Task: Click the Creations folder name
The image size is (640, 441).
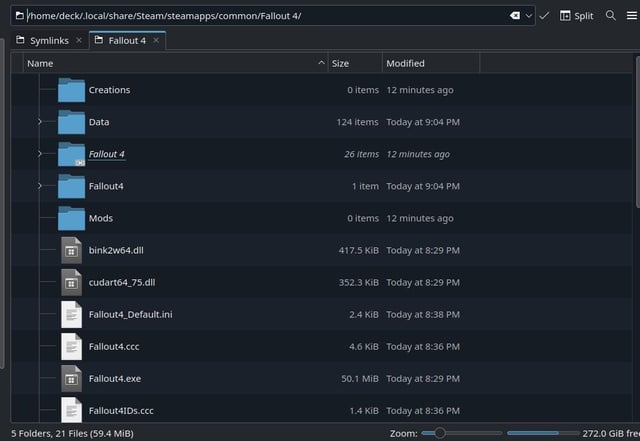Action: coord(109,90)
